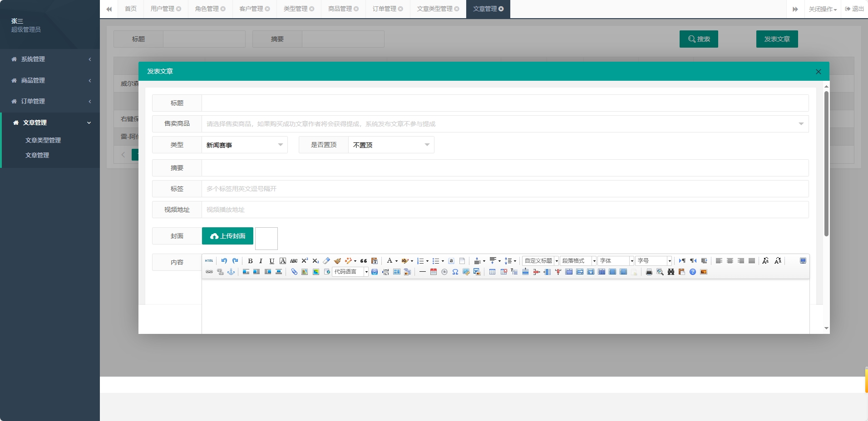Expand 商品管理 in the sidebar
The width and height of the screenshot is (868, 421).
pyautogui.click(x=50, y=80)
